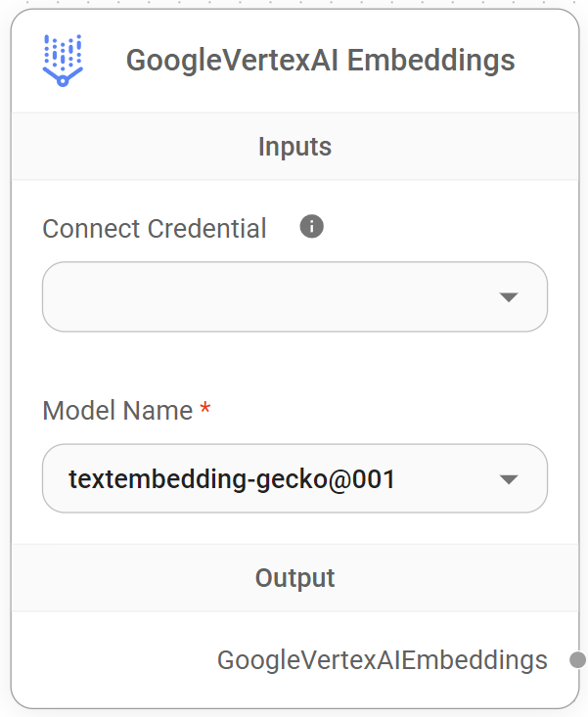
Task: Click the GoogleVertexAI Embeddings node title
Action: coord(320,61)
